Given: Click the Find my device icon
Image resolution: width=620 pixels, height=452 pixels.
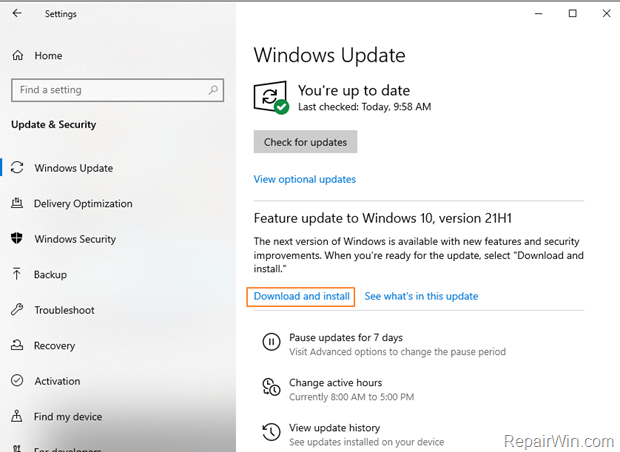Looking at the screenshot, I should tap(17, 416).
